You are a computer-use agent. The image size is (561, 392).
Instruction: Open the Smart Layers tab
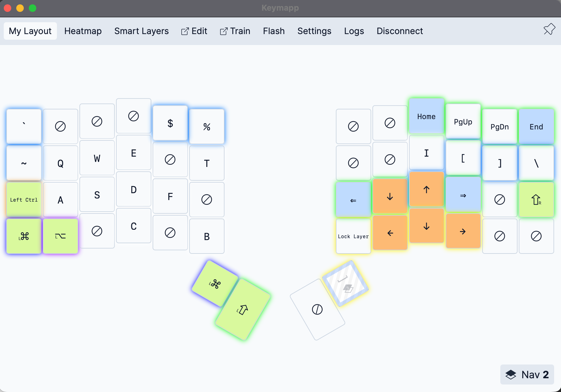click(141, 31)
